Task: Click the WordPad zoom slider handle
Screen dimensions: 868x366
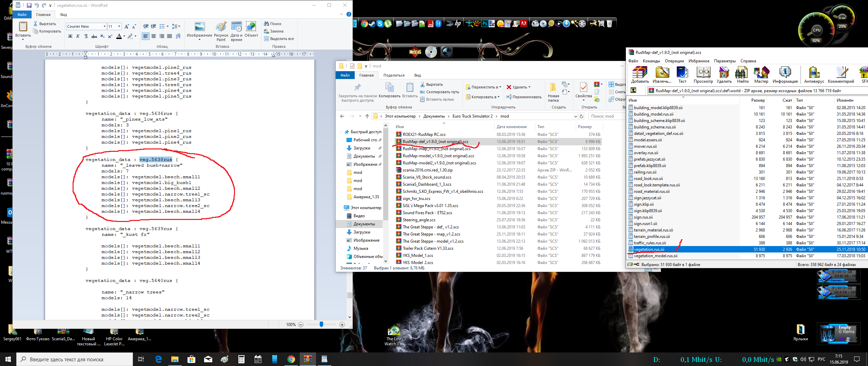Action: (321, 324)
